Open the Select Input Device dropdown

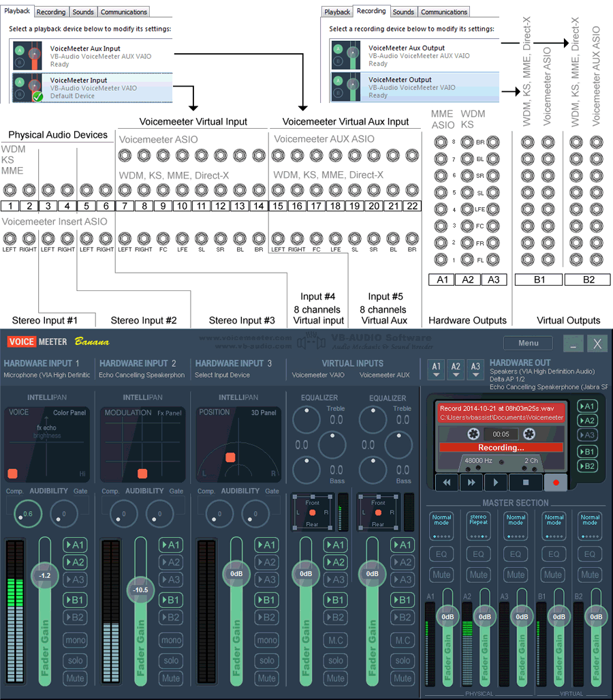(x=222, y=375)
